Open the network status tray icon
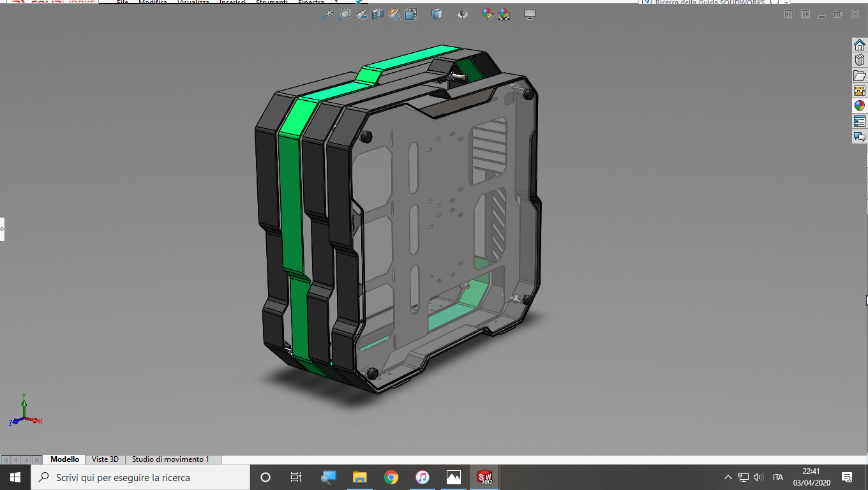The image size is (868, 490). [x=744, y=477]
